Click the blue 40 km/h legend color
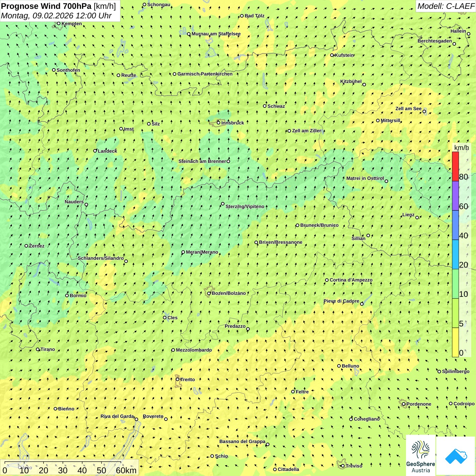The width and height of the screenshot is (476, 476). point(455,225)
